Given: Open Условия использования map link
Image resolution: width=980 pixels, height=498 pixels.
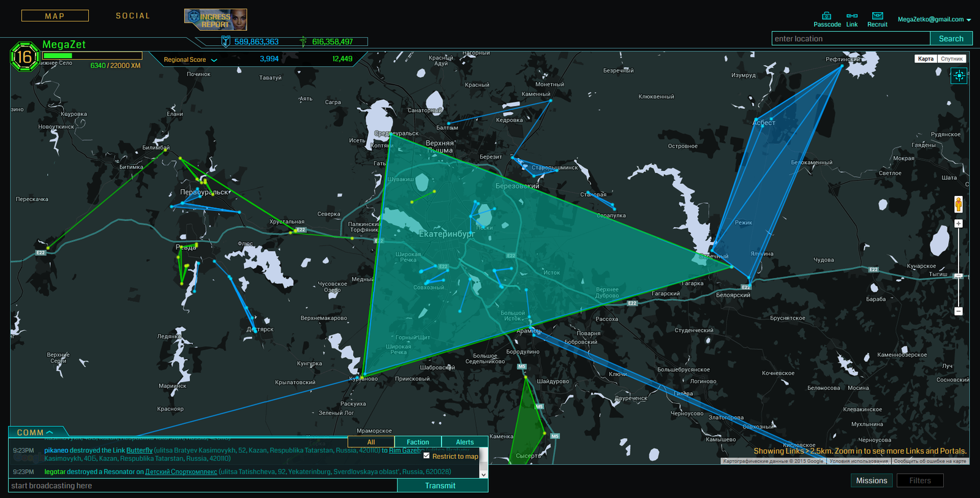Looking at the screenshot, I should [859, 461].
